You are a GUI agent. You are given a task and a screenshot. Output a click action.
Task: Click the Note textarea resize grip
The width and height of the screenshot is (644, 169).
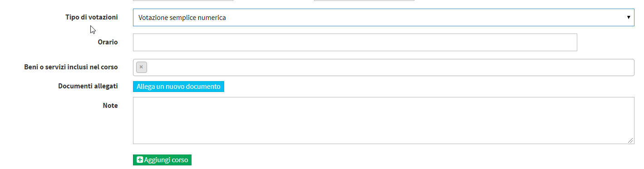[631, 141]
